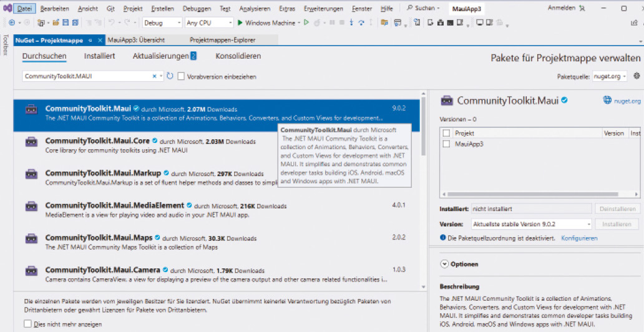Select CommunityToolkit.Maui.MediaElement package row

217,210
